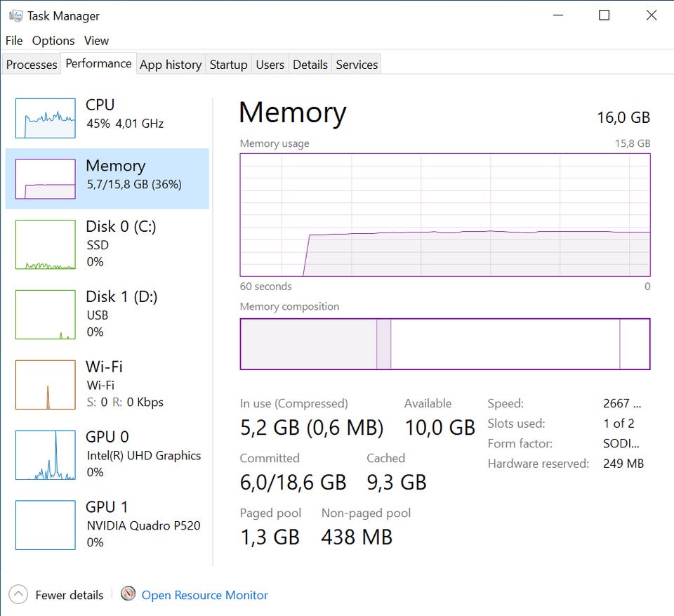Go to the Startup tab
674x616 pixels.
pos(229,65)
